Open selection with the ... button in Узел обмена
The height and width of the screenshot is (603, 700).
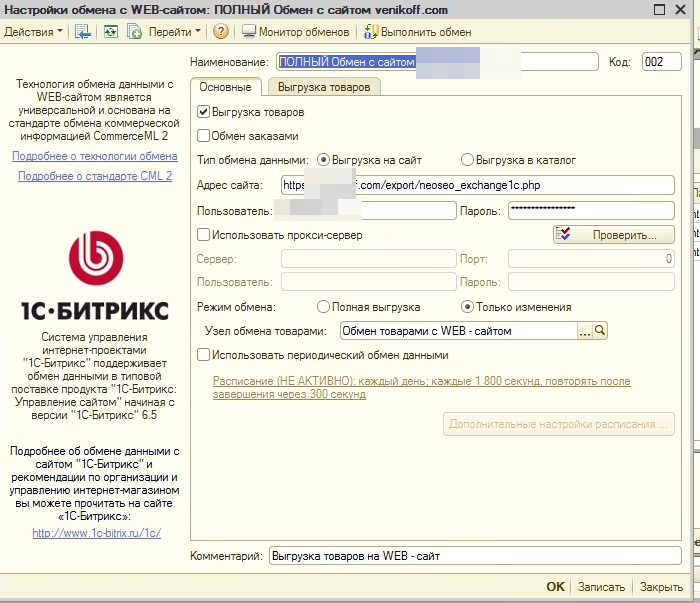584,331
